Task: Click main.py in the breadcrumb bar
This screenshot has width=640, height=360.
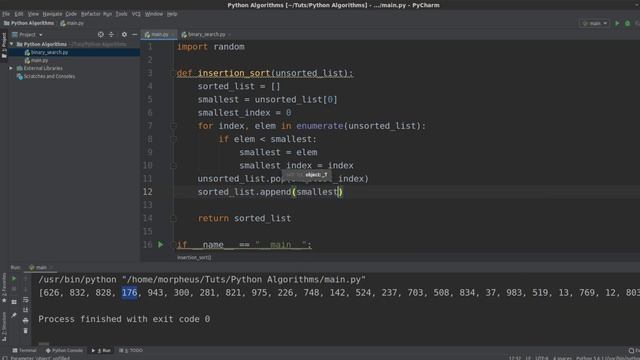Action: pyautogui.click(x=72, y=23)
